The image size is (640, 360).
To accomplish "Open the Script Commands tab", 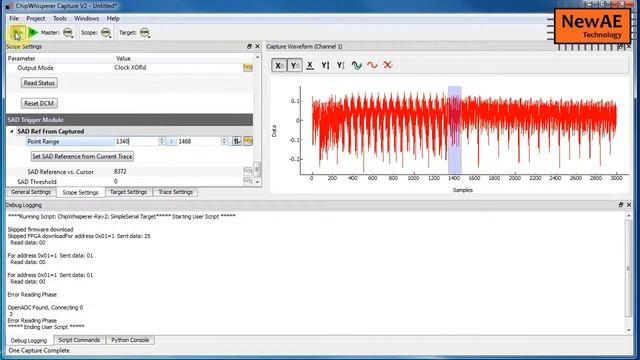I will pos(79,340).
